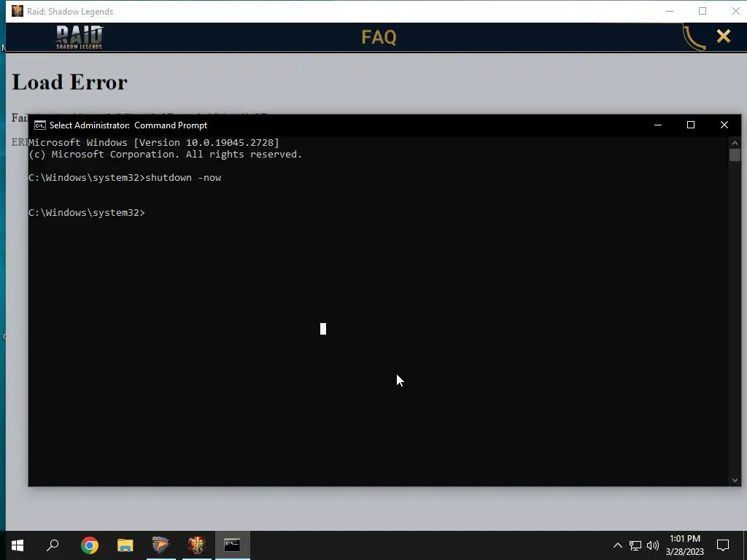Close the Raid: Shadow Legends window
This screenshot has height=560, width=747.
(735, 12)
